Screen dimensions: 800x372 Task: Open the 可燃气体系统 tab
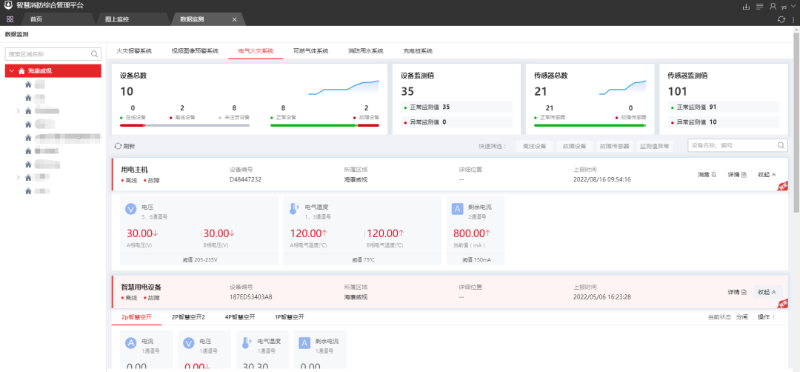[310, 51]
